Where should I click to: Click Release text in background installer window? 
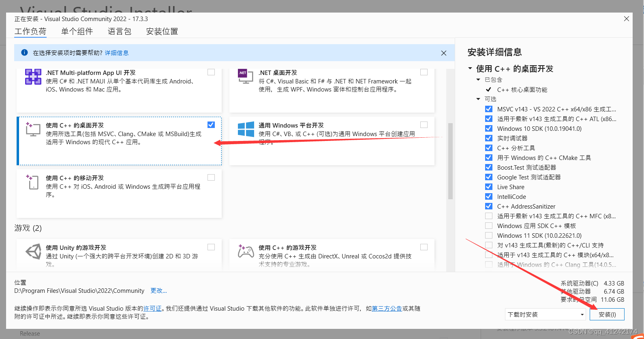pos(30,334)
